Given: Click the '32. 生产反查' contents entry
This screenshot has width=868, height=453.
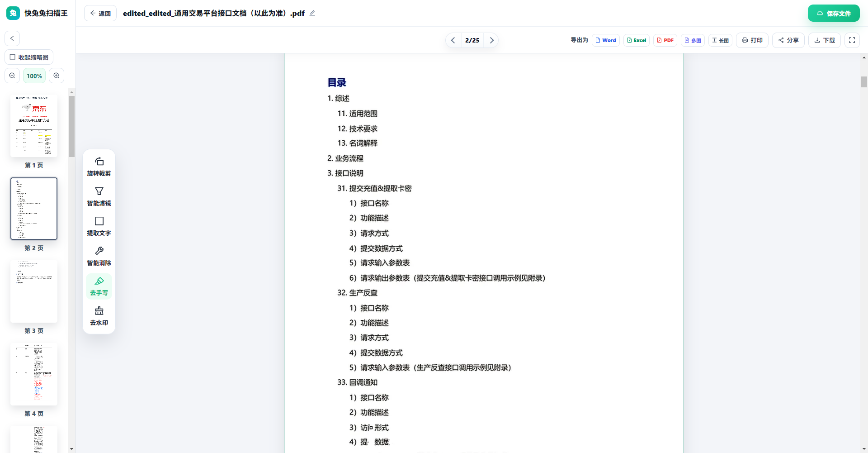Looking at the screenshot, I should pyautogui.click(x=357, y=293).
